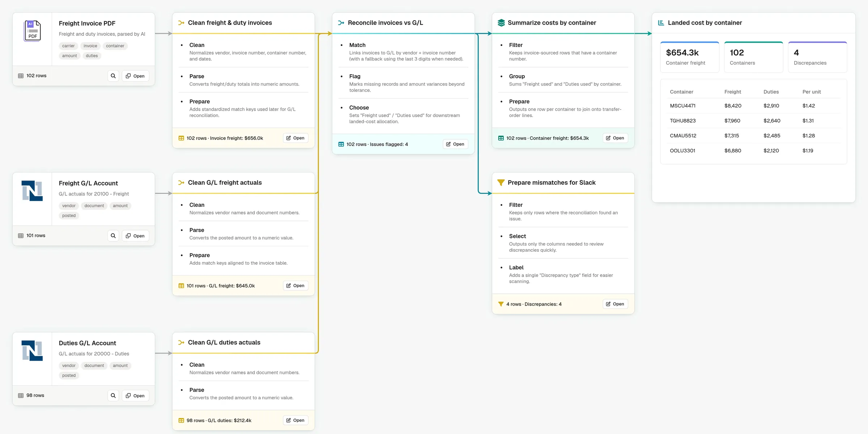Click layers icon of Summarize costs by container
This screenshot has height=434, width=868.
[x=501, y=23]
